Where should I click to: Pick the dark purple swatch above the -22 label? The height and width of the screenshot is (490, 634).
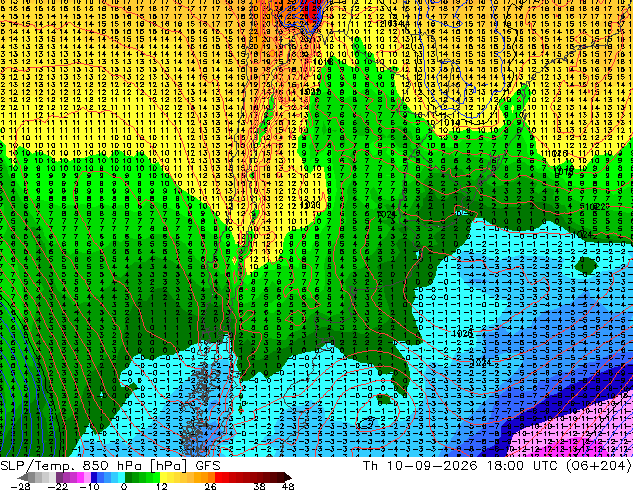tap(59, 477)
